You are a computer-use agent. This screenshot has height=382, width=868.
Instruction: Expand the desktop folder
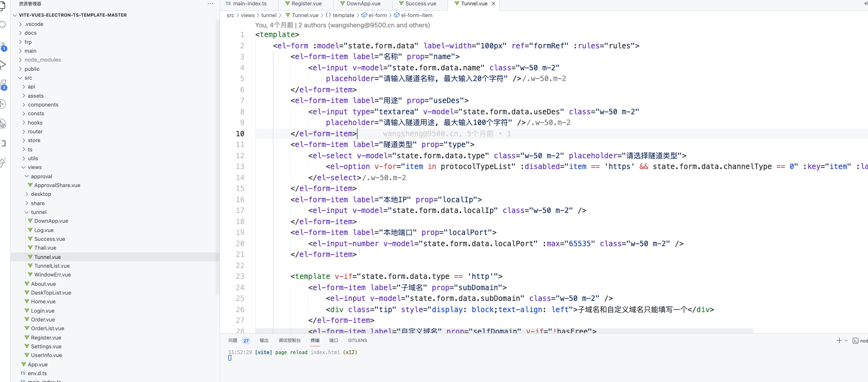pyautogui.click(x=115, y=194)
